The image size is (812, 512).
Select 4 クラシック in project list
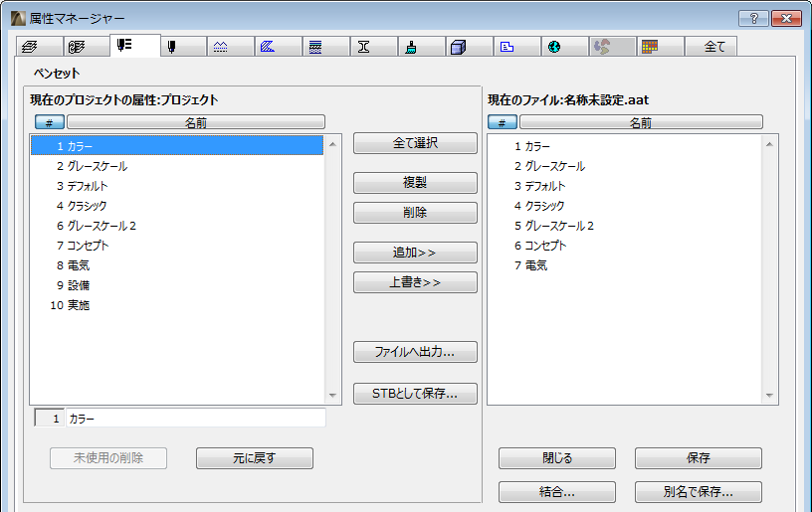coord(177,206)
